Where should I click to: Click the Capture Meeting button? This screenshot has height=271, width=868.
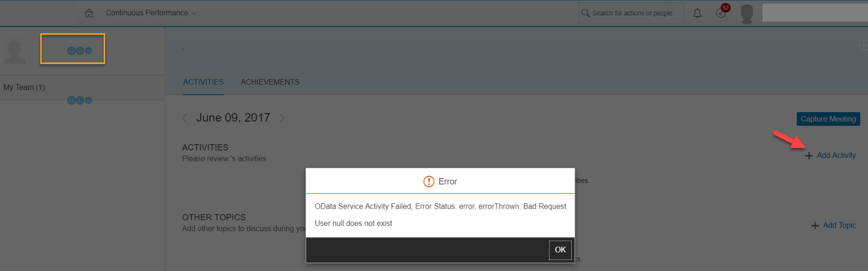click(828, 119)
